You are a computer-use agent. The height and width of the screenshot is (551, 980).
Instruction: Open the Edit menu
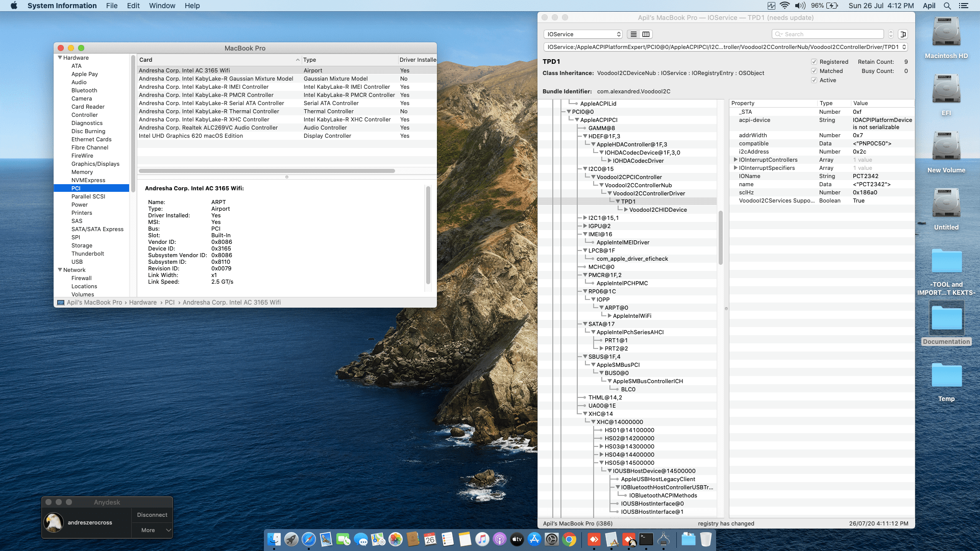tap(133, 6)
